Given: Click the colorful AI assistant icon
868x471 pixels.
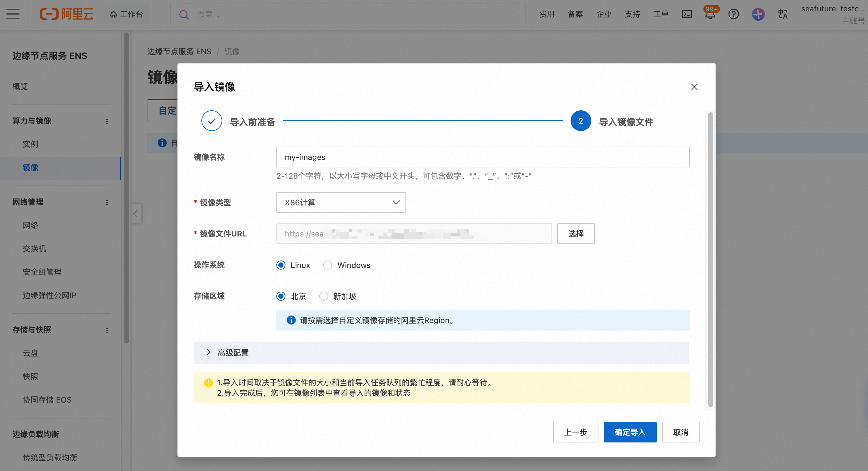Looking at the screenshot, I should click(x=758, y=14).
